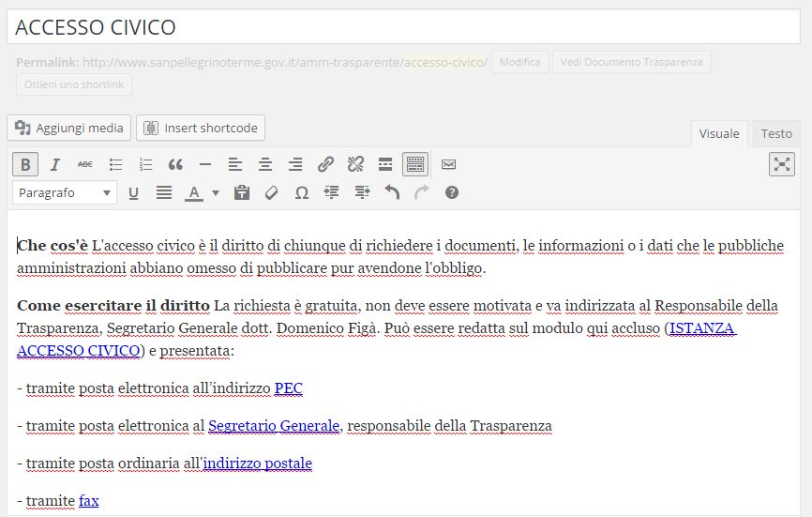The width and height of the screenshot is (812, 517).
Task: Click the Aggiungi media button
Action: [x=68, y=128]
